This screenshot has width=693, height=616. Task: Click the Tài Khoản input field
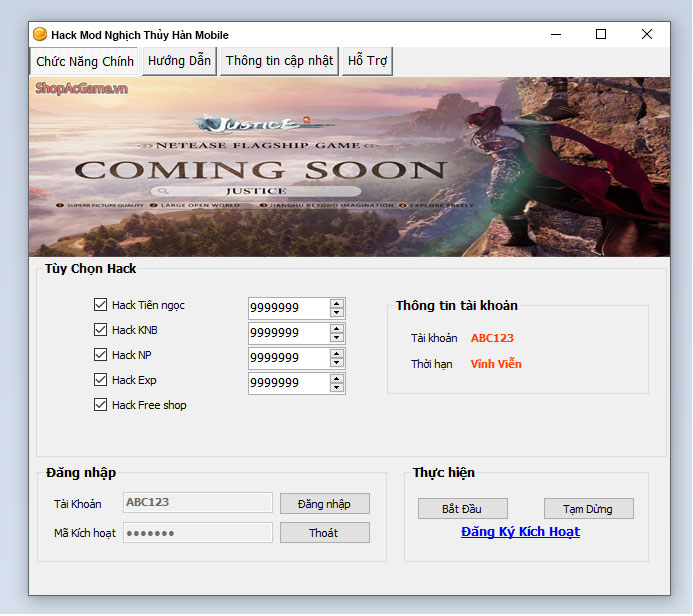(x=198, y=502)
